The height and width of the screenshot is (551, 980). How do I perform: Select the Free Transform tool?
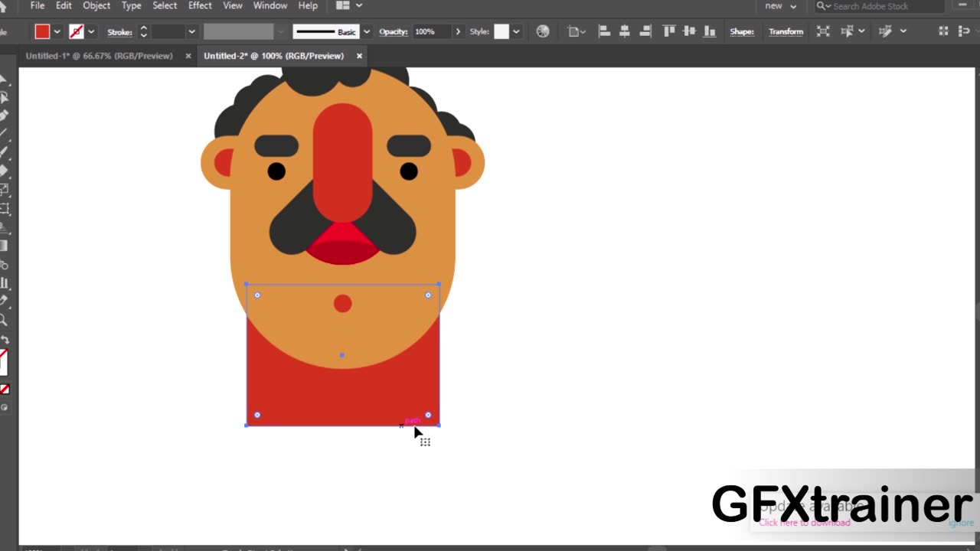[4, 208]
